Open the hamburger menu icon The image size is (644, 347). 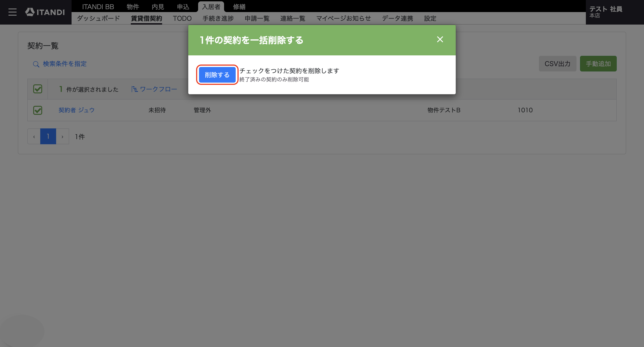coord(13,12)
